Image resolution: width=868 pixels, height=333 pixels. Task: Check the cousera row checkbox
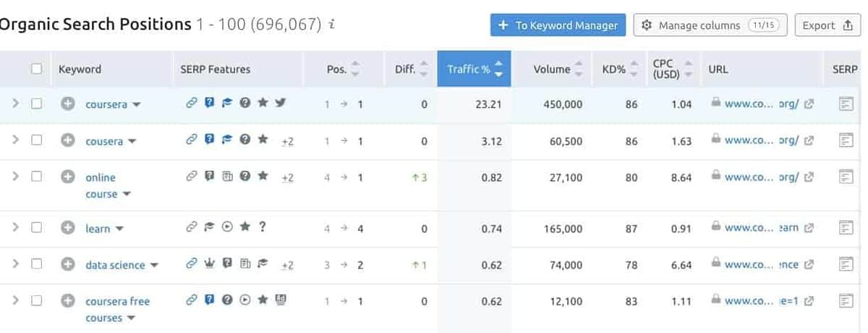tap(36, 140)
